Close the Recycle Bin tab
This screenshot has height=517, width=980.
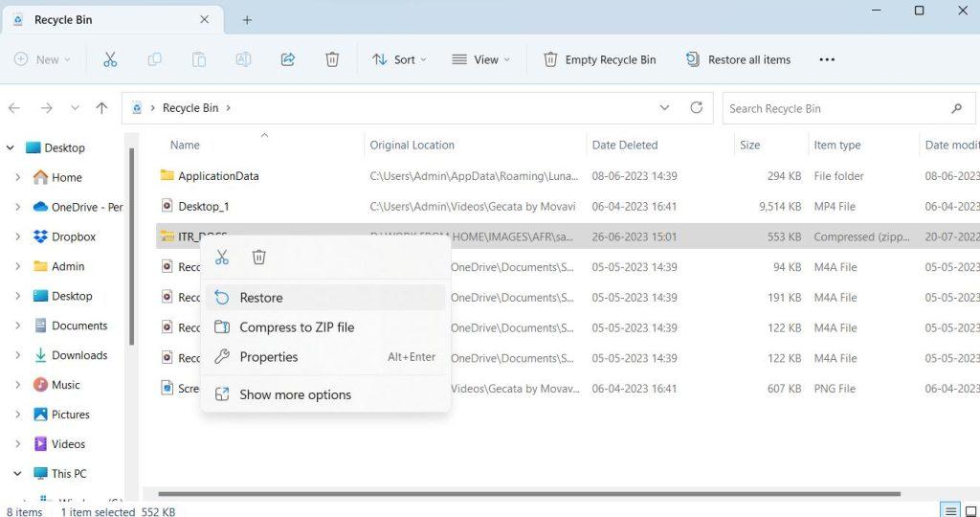[x=205, y=19]
